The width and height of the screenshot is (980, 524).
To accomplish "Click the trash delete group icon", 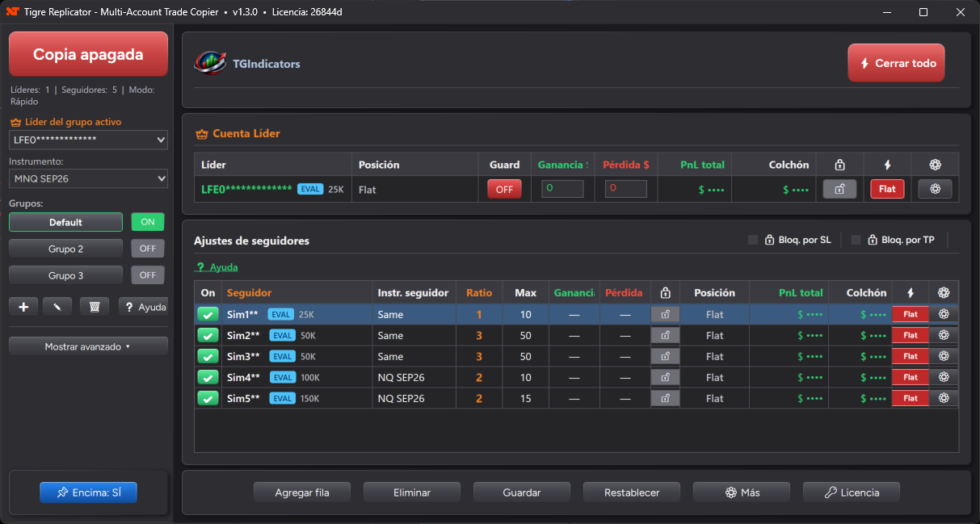I will pos(94,307).
